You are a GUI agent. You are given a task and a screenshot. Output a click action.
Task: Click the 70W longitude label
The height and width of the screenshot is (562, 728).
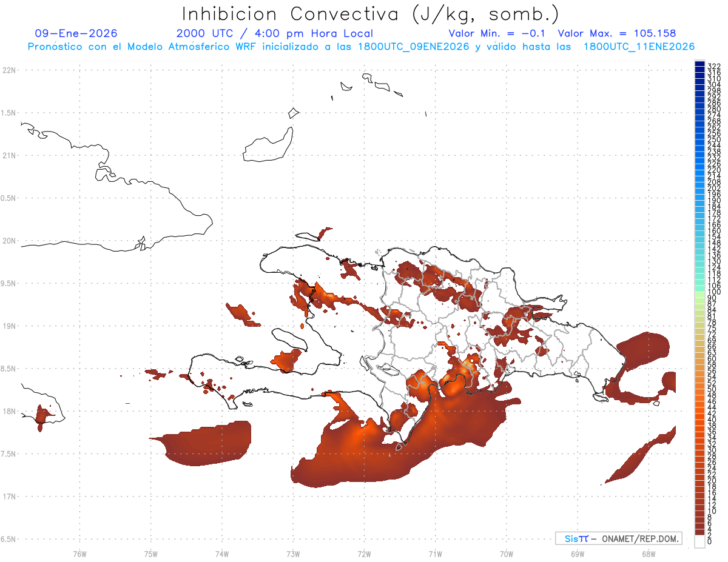(506, 554)
